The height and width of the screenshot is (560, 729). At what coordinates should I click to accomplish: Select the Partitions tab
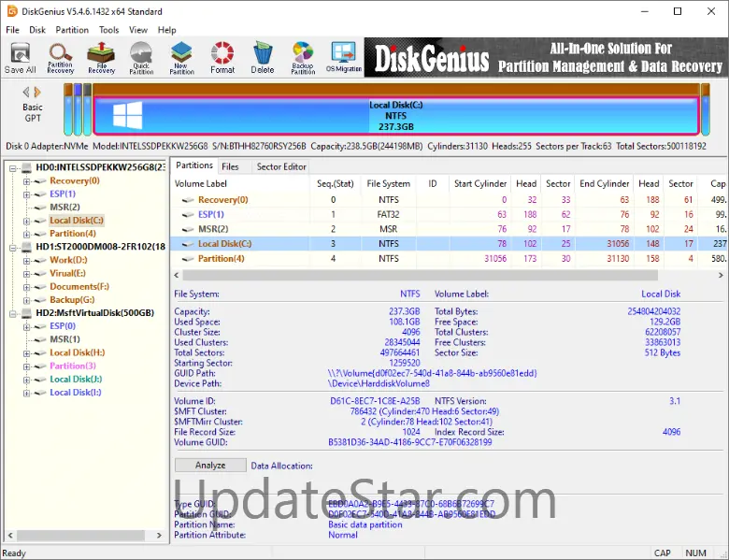tap(194, 165)
